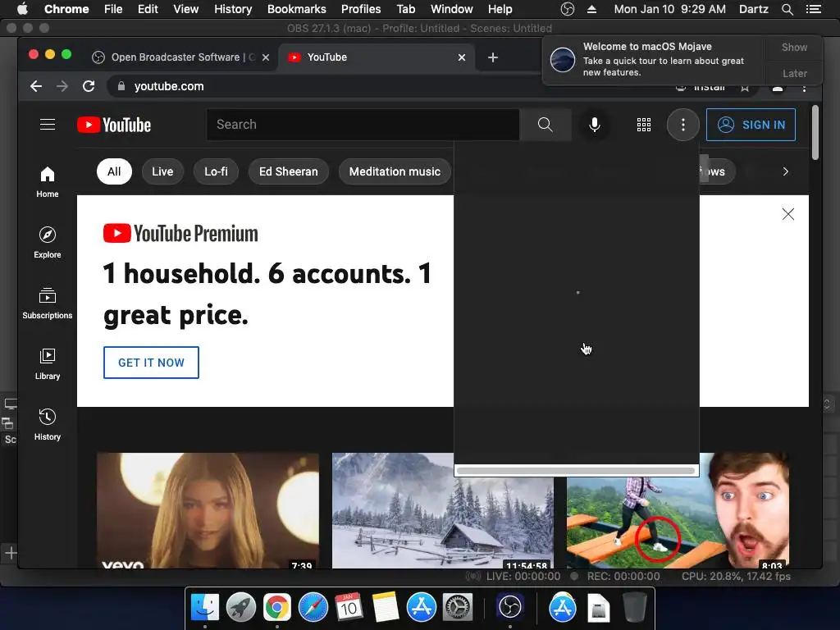Open the Chrome File menu
This screenshot has width=840, height=630.
tap(113, 9)
